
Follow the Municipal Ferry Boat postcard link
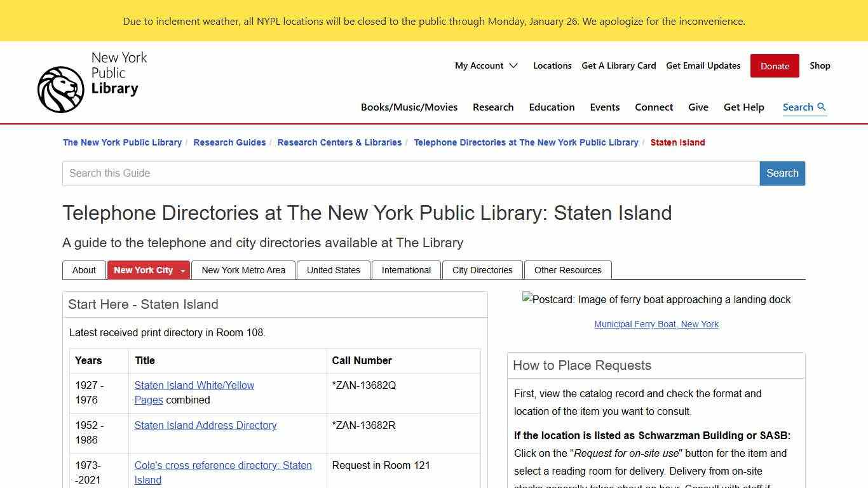coord(656,324)
